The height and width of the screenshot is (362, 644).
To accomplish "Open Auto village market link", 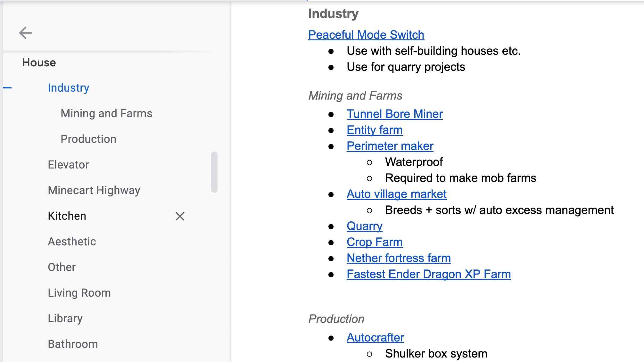I will 396,194.
